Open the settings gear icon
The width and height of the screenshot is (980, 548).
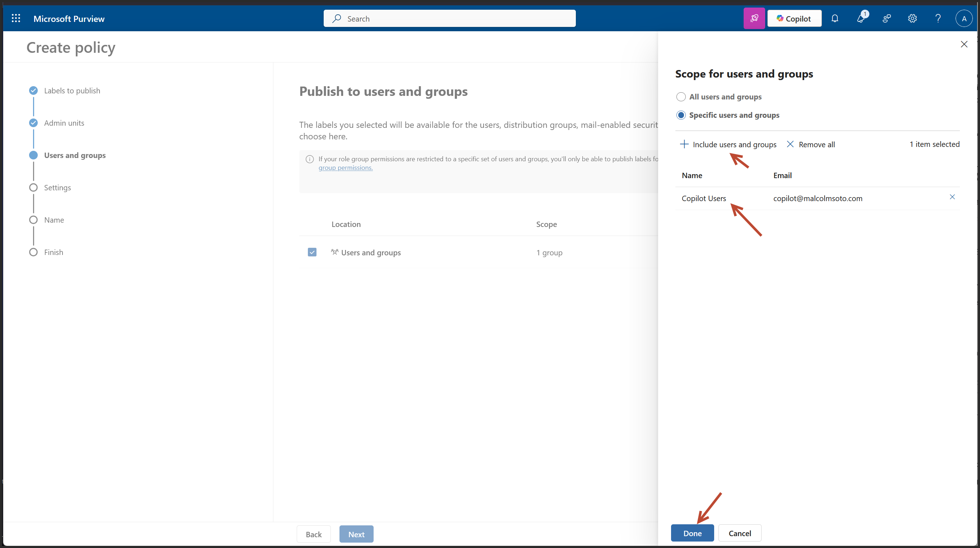tap(912, 18)
